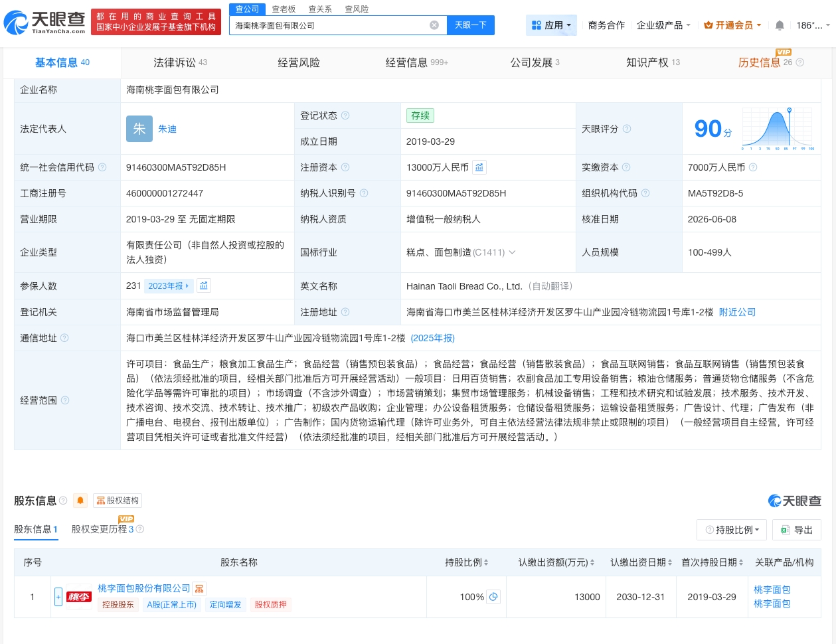Open 经营风险 tab

click(299, 62)
